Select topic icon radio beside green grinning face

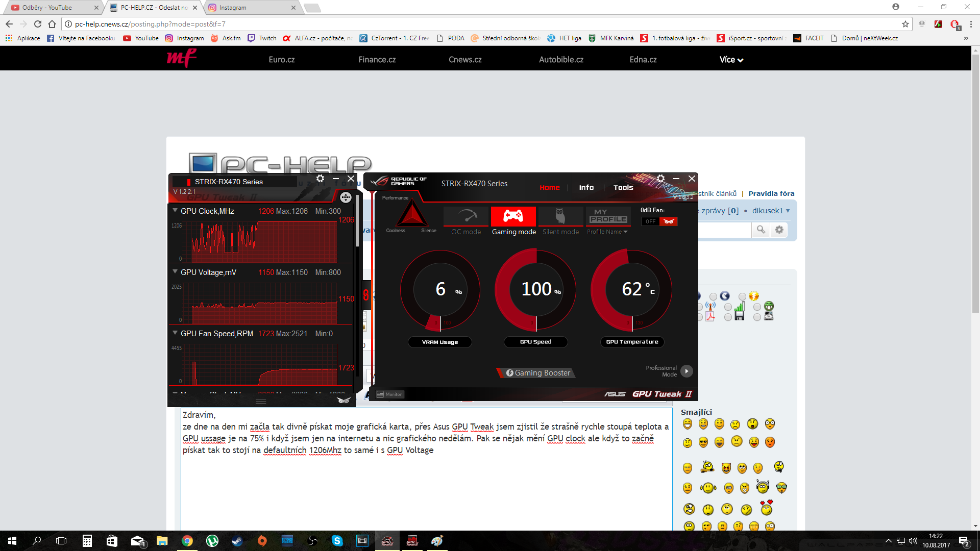point(757,307)
